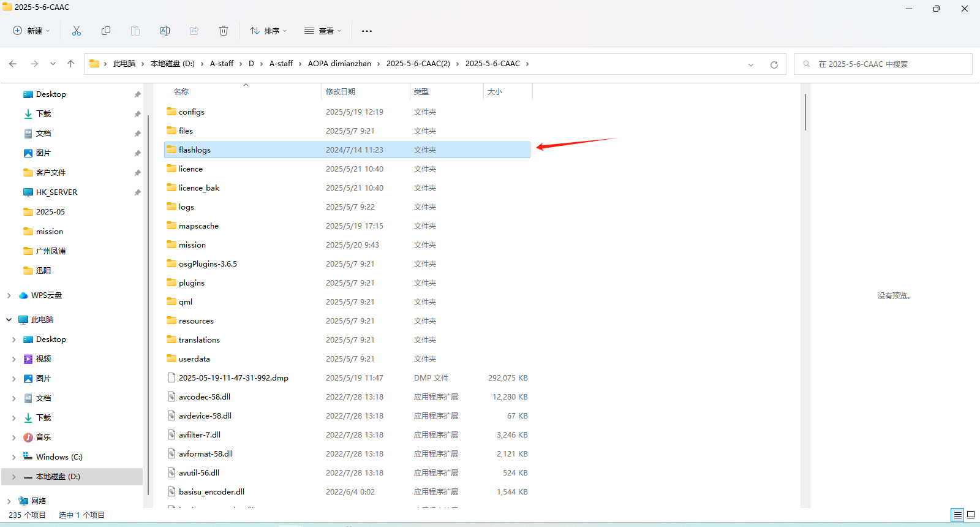Click the Delete trash can icon
The image size is (980, 527).
[224, 31]
